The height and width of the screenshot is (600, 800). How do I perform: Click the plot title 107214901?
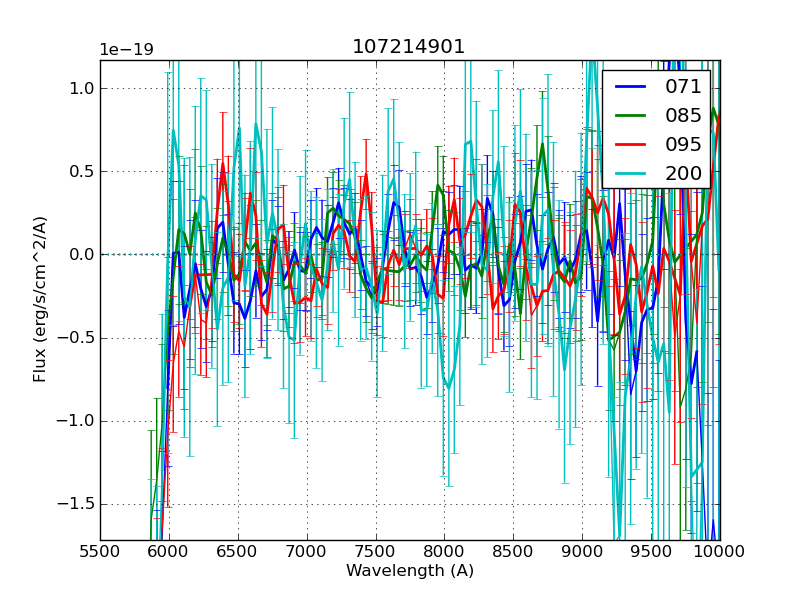click(409, 47)
